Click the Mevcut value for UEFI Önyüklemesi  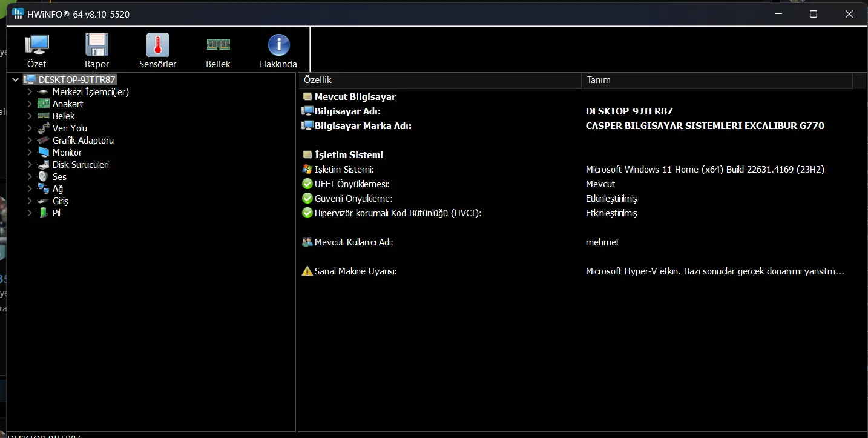(x=600, y=184)
